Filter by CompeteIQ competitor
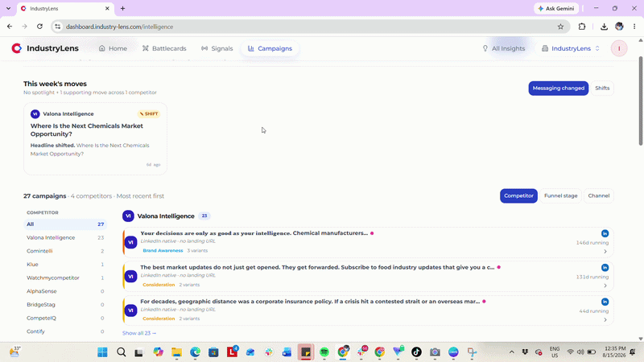This screenshot has width=644, height=362. (x=65, y=318)
